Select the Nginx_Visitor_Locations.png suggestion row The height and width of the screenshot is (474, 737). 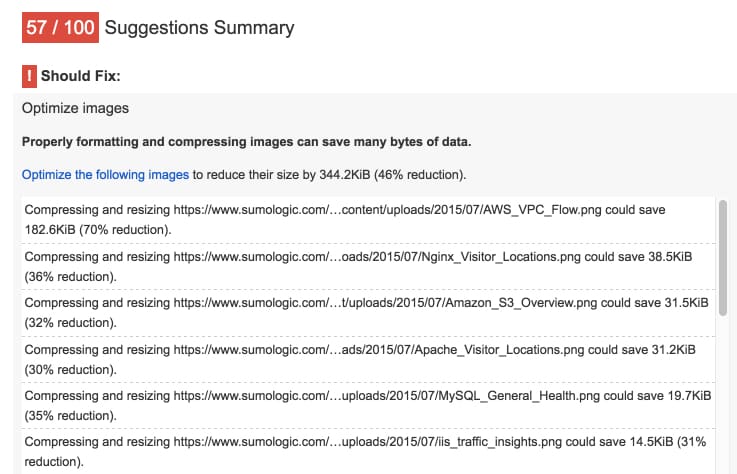(368, 267)
